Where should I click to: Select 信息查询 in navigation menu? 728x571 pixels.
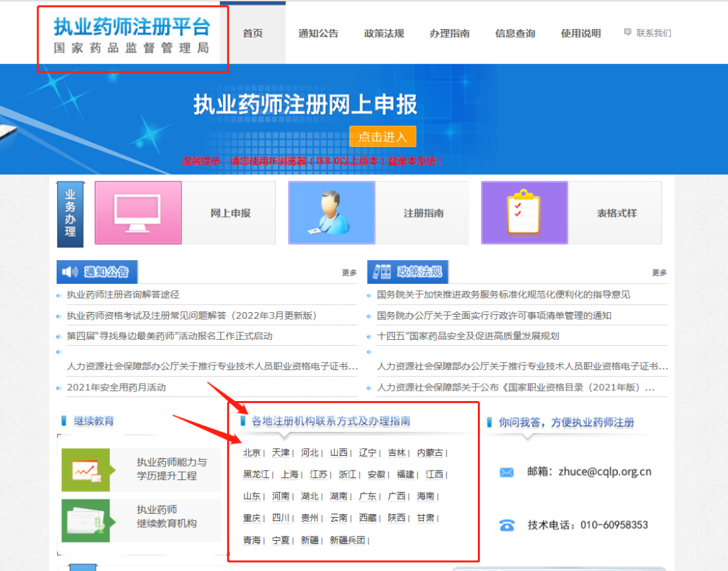(515, 33)
